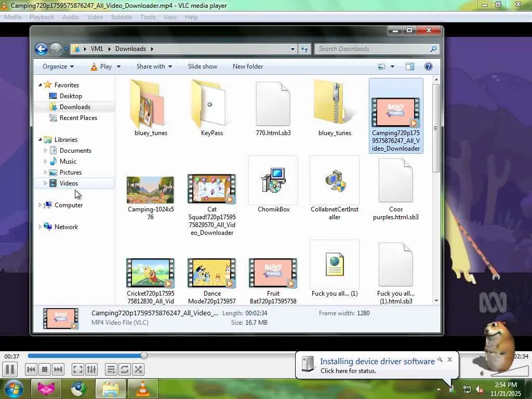Skip to next media in VLC

(58, 369)
